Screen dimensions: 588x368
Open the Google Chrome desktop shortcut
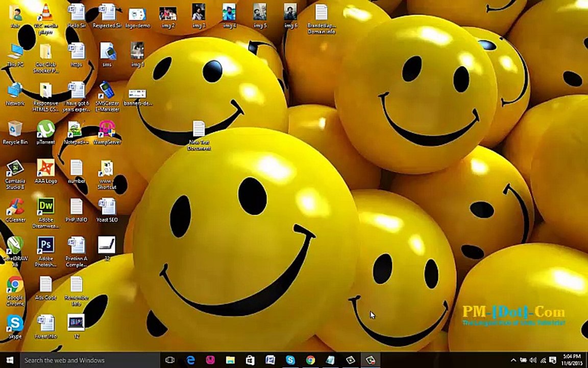(15, 284)
